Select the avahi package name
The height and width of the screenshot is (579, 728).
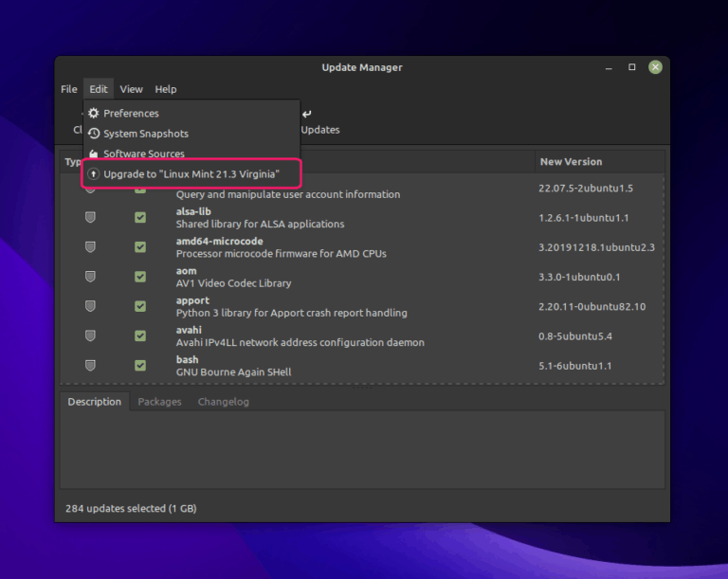click(x=189, y=330)
